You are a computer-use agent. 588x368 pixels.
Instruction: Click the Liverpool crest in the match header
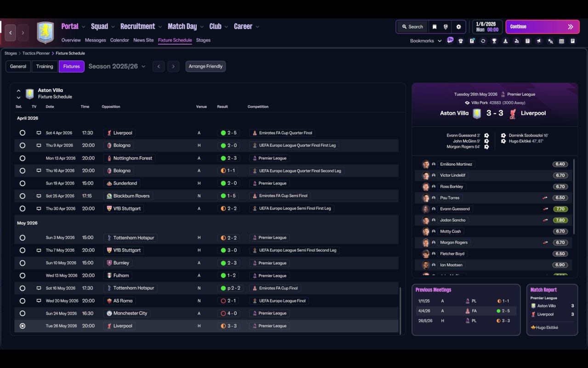[x=513, y=113]
